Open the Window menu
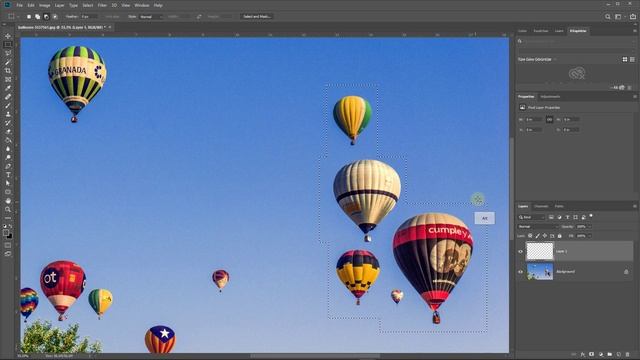This screenshot has width=640, height=360. click(x=142, y=5)
